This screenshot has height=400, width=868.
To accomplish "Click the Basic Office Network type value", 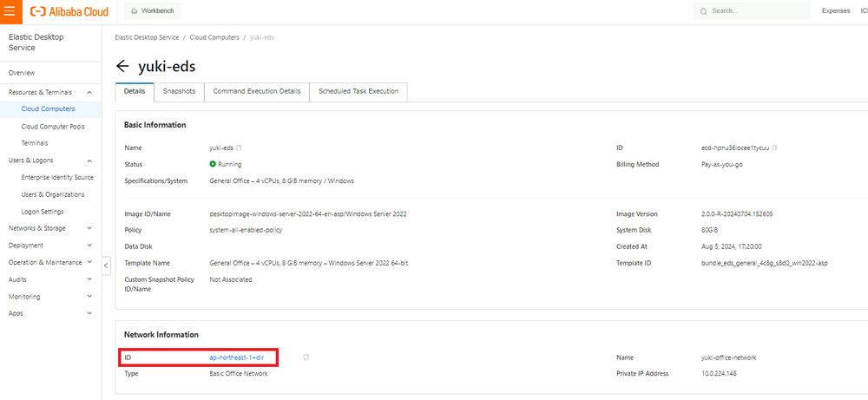I will (x=239, y=374).
